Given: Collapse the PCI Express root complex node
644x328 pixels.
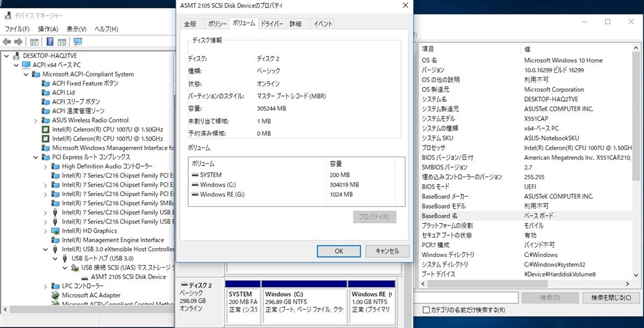Looking at the screenshot, I should click(x=36, y=157).
